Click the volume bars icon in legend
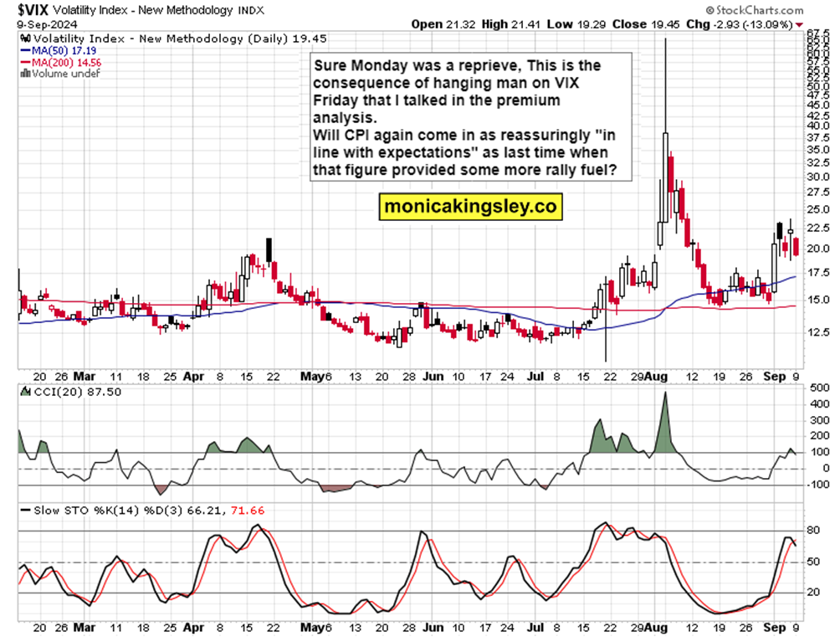 25,74
